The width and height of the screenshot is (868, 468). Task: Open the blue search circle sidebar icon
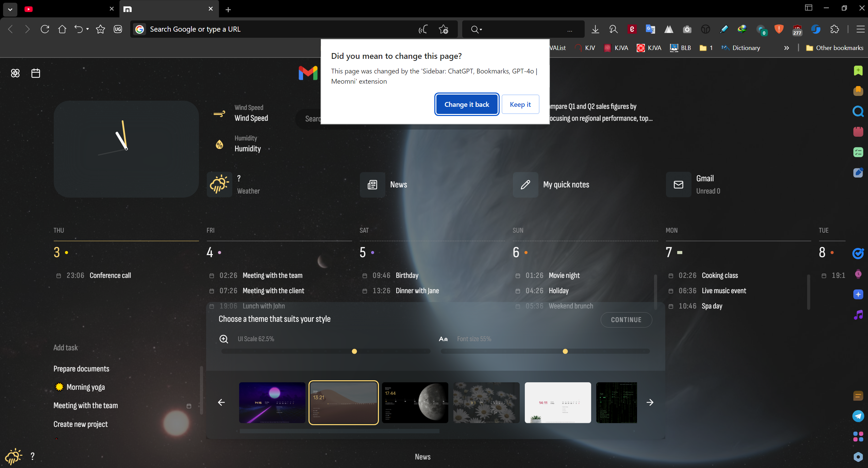858,111
